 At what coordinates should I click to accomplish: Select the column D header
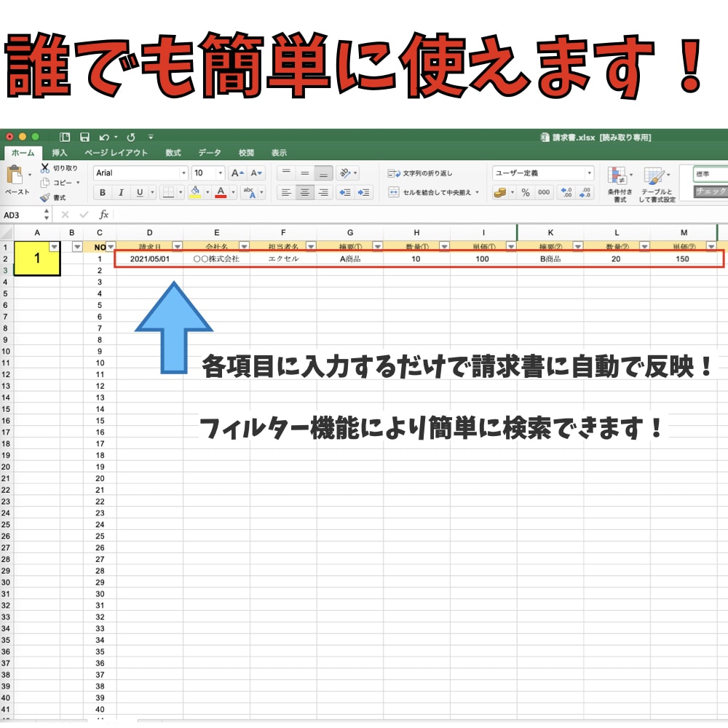(149, 233)
